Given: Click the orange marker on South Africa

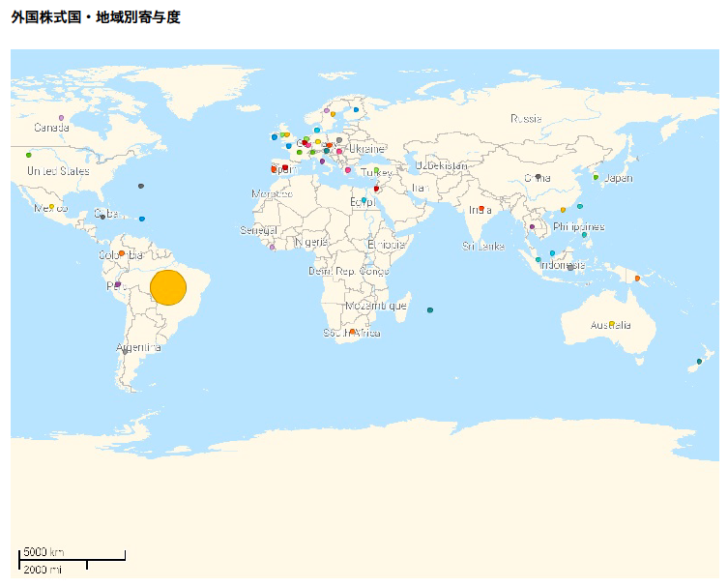Looking at the screenshot, I should 352,333.
